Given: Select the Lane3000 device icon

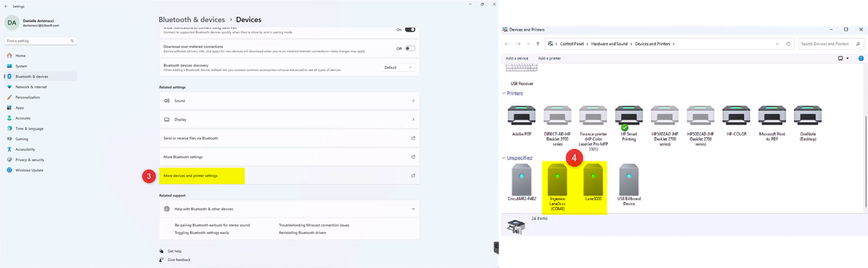Looking at the screenshot, I should click(x=593, y=179).
